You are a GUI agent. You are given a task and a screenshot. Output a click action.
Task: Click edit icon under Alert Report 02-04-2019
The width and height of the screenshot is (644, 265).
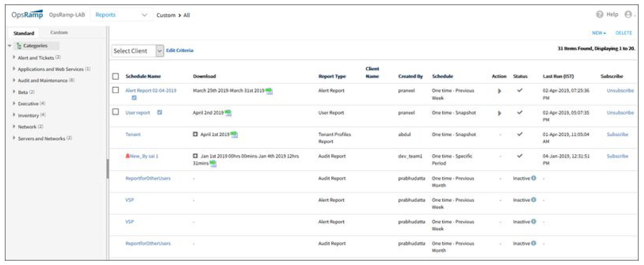(134, 98)
